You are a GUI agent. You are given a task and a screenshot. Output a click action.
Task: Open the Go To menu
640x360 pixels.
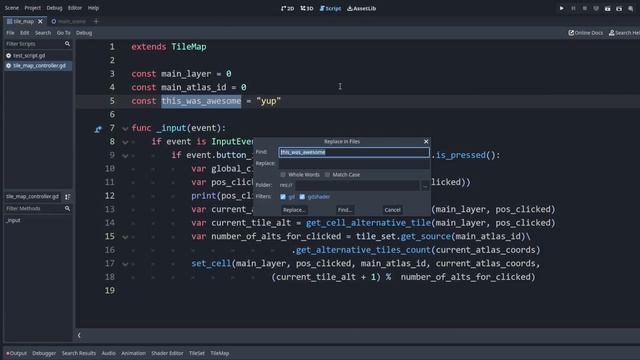63,33
